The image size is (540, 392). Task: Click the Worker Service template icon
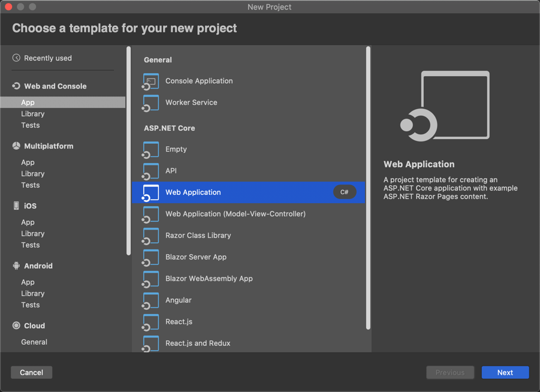click(150, 103)
